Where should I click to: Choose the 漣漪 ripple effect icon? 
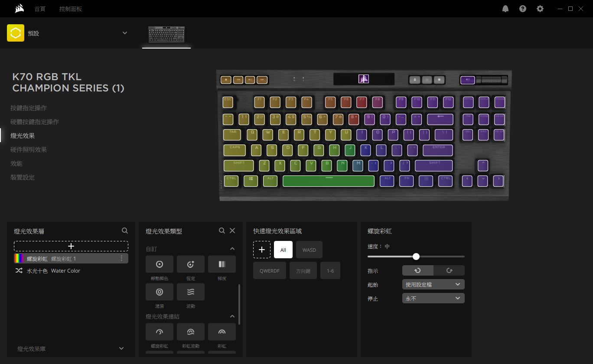[x=160, y=292]
